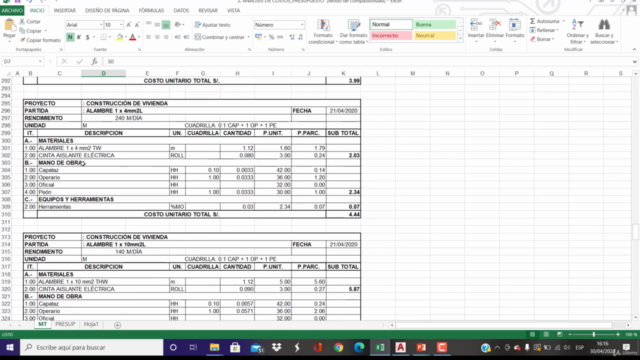This screenshot has width=640, height=360.
Task: Open Ordenar y filtrar menu
Action: tap(578, 32)
